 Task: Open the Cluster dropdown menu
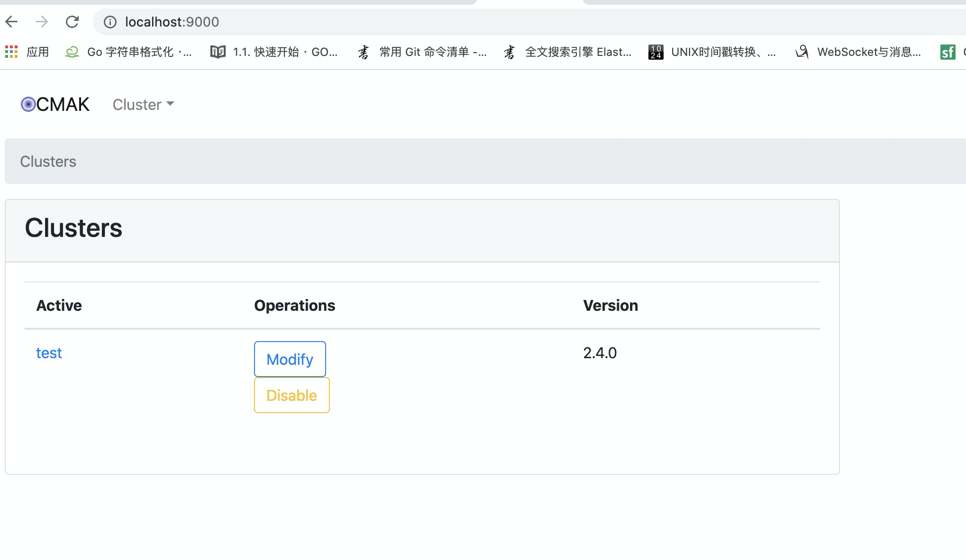pyautogui.click(x=138, y=104)
